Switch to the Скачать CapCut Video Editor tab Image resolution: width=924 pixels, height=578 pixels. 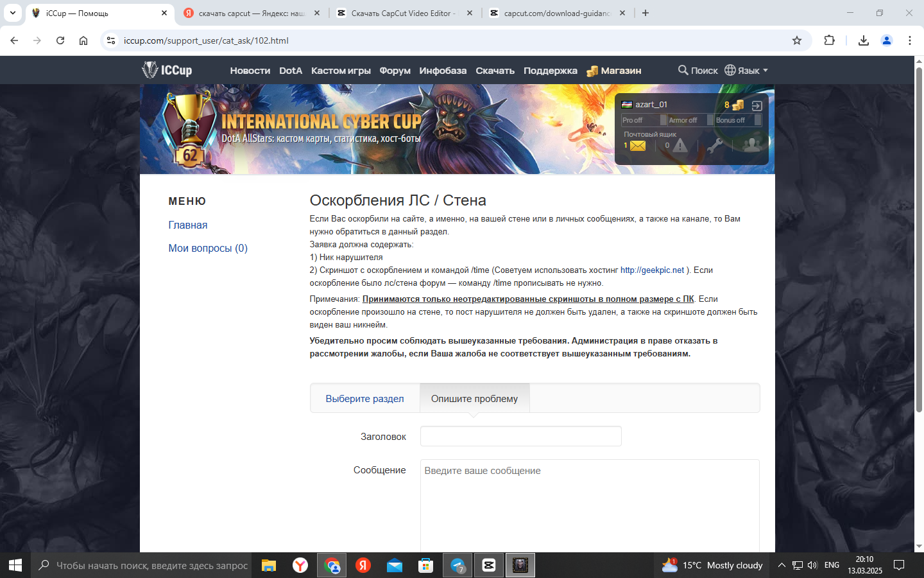click(x=404, y=13)
